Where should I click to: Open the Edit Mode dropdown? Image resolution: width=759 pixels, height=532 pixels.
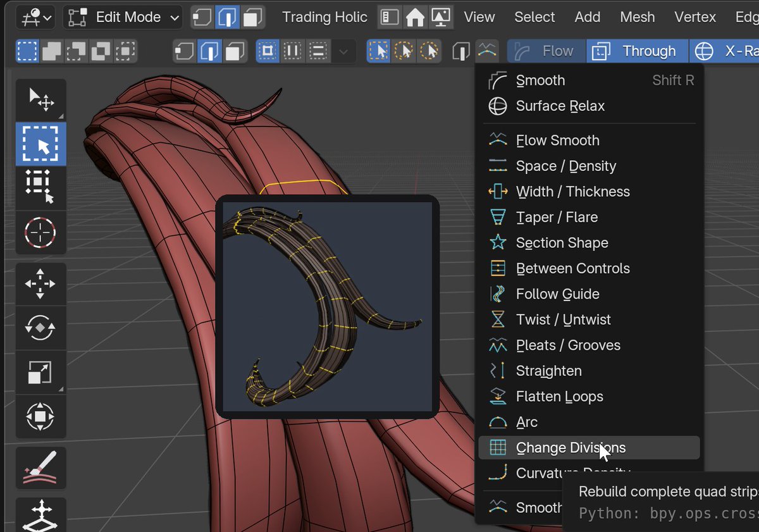pyautogui.click(x=123, y=17)
